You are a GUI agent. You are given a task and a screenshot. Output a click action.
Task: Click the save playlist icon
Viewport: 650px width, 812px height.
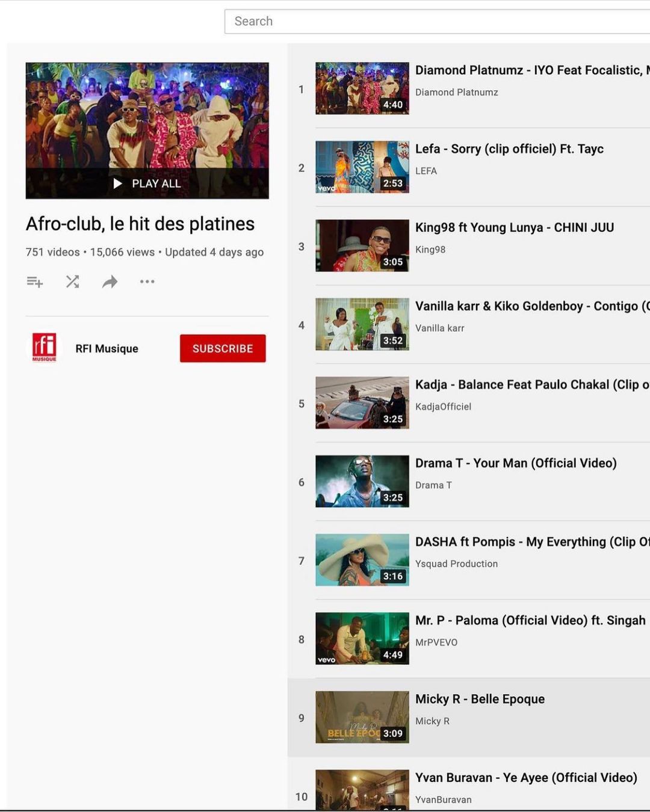(35, 281)
